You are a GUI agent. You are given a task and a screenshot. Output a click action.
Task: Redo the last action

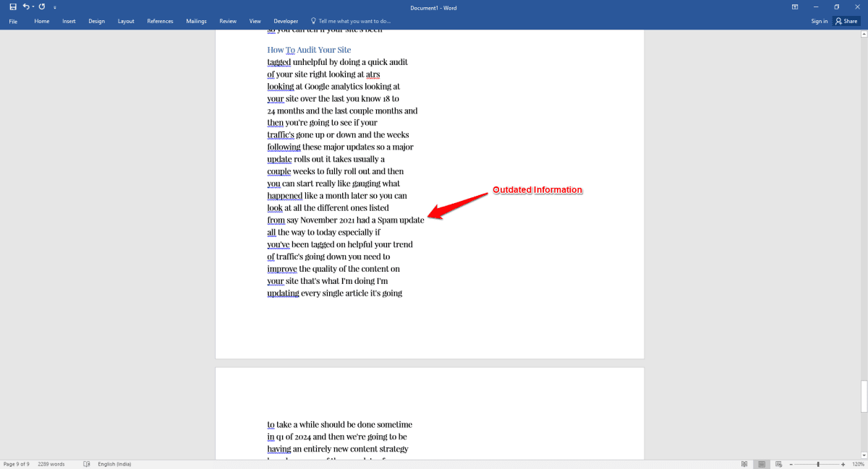pyautogui.click(x=41, y=7)
